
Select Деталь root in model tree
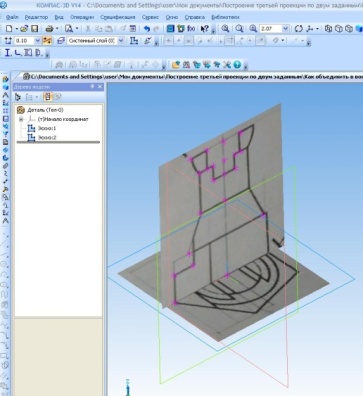tap(45, 110)
